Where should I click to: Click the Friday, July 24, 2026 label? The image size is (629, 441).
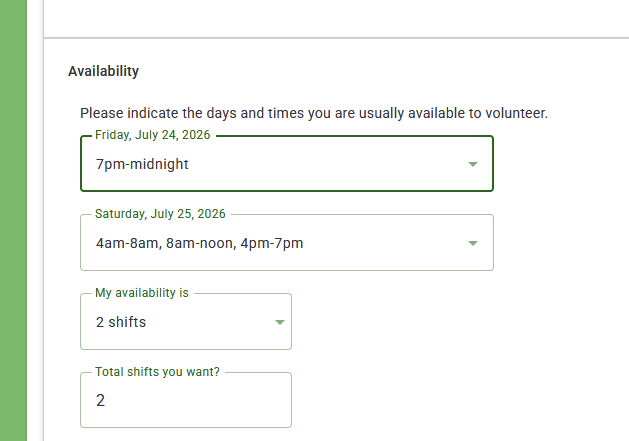click(152, 135)
